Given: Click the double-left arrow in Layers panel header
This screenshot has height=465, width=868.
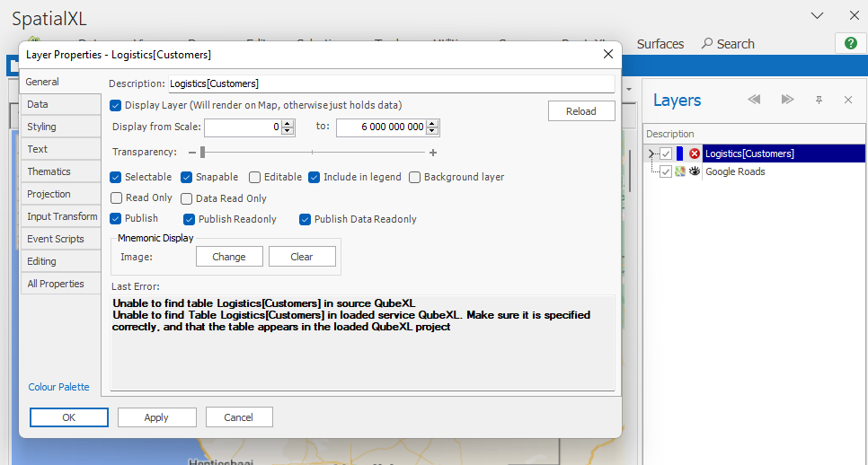Looking at the screenshot, I should click(755, 100).
